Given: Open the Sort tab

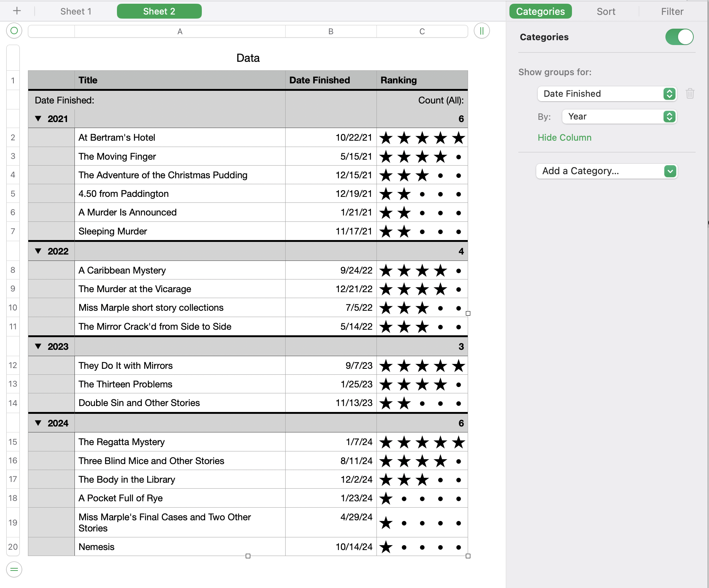Looking at the screenshot, I should pyautogui.click(x=606, y=11).
